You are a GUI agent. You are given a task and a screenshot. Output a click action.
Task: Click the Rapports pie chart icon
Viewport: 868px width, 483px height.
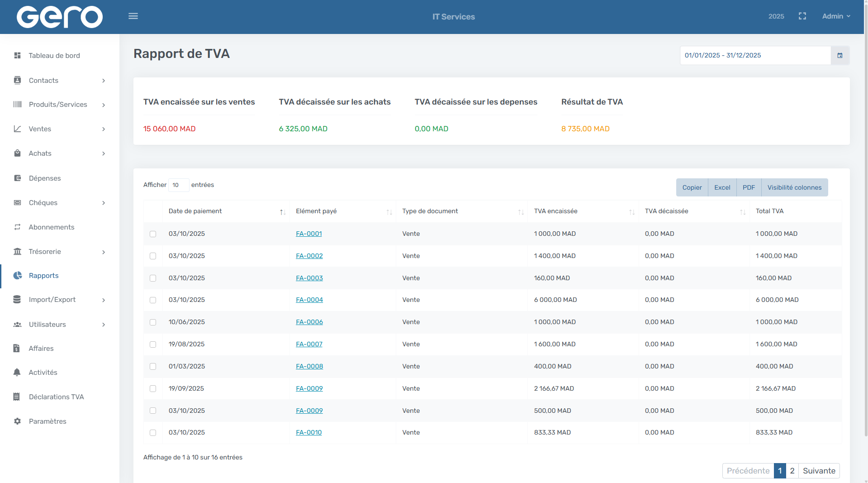(18, 276)
